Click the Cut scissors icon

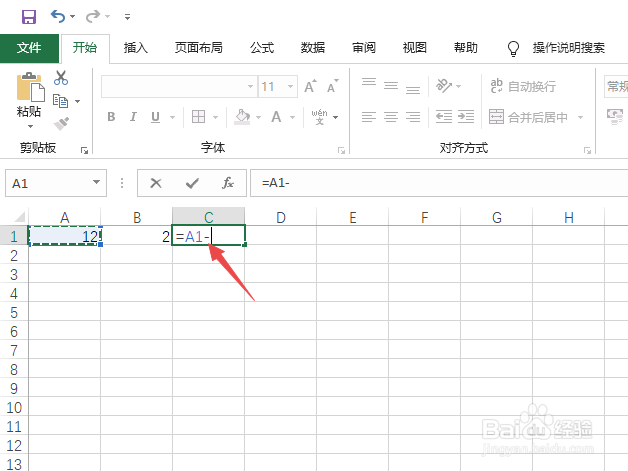(61, 78)
